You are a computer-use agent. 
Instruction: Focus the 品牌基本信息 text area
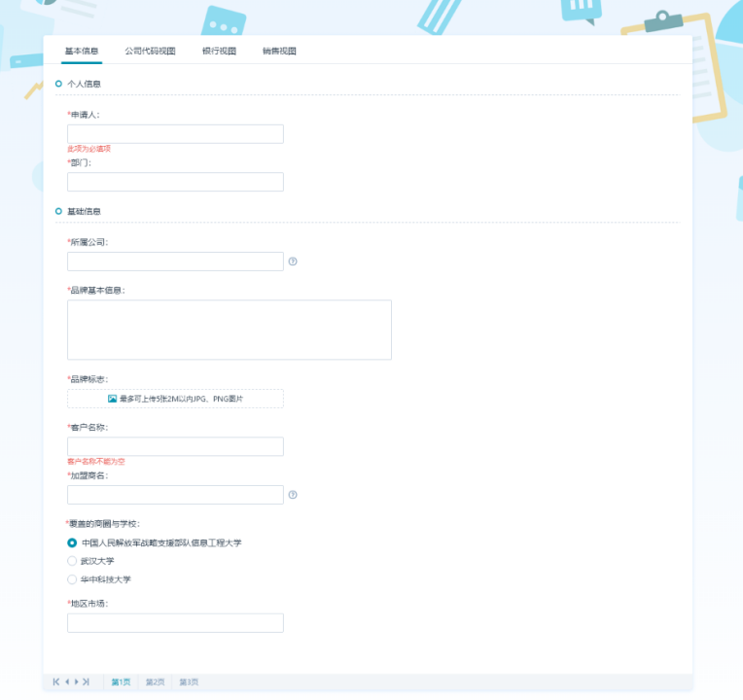click(229, 330)
